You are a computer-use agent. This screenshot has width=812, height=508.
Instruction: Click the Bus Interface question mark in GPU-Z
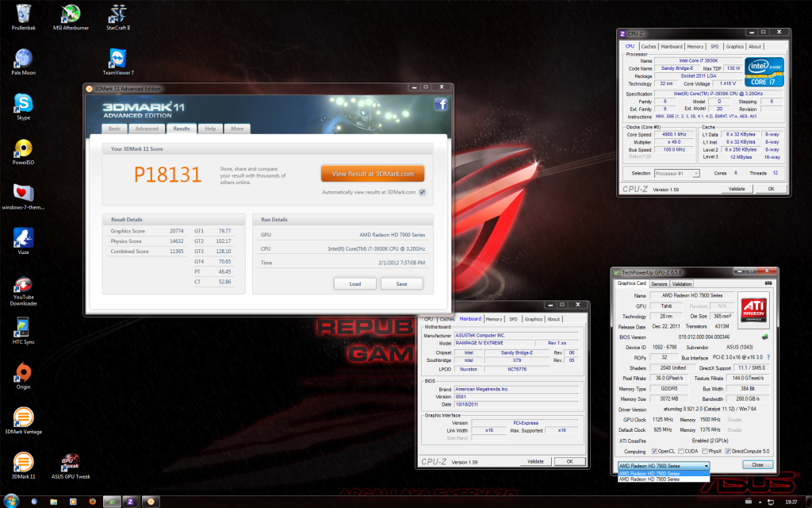point(768,357)
